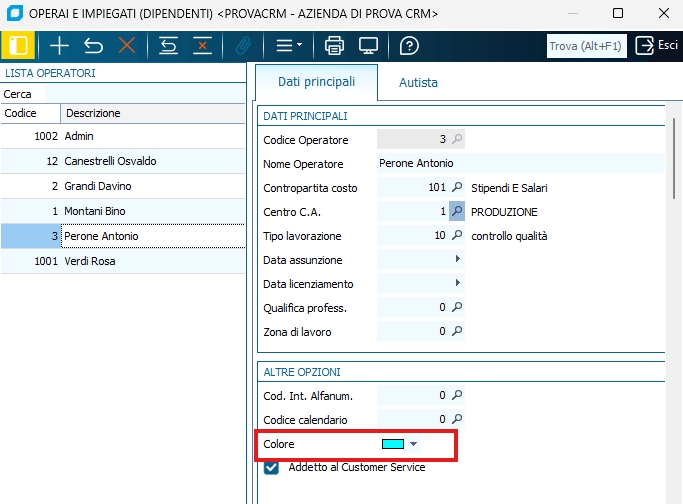Screen dimensions: 683x504
Task: Switch to the Autista tab
Action: 418,82
